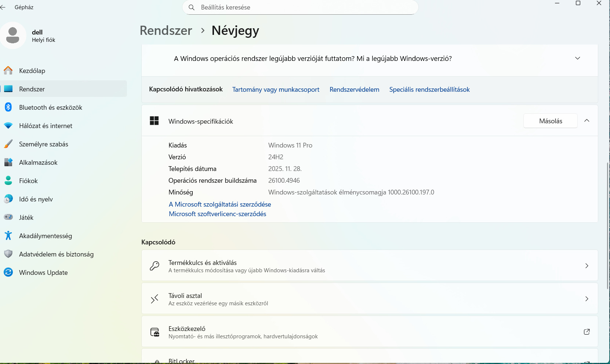Click the Helyi fiók account label
Screen dimensions: 610x364
pyautogui.click(x=43, y=40)
